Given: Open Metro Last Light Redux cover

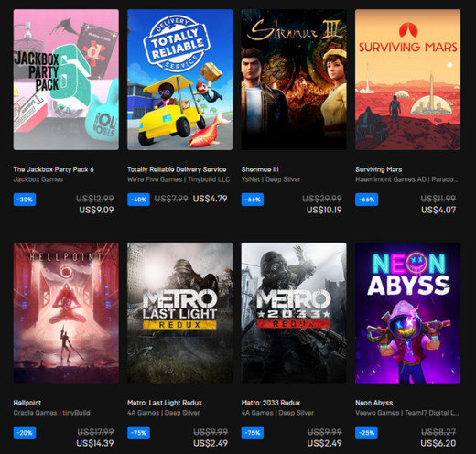Looking at the screenshot, I should click(x=179, y=313).
